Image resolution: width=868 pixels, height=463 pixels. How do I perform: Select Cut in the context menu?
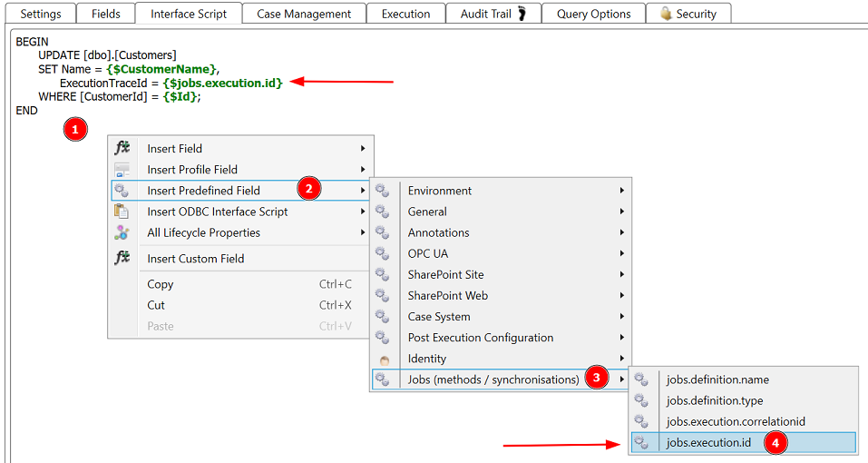(x=240, y=305)
